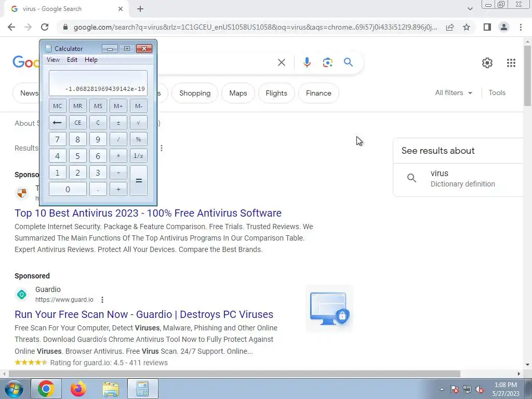Open the Windows Start menu
532x399 pixels.
click(x=14, y=389)
